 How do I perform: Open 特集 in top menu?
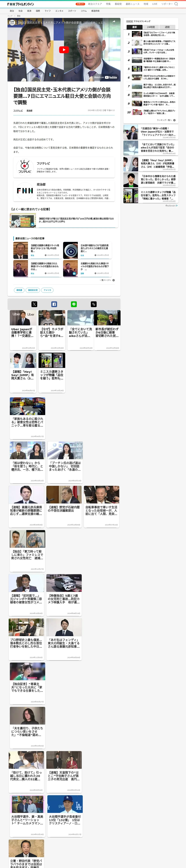click(x=108, y=4)
